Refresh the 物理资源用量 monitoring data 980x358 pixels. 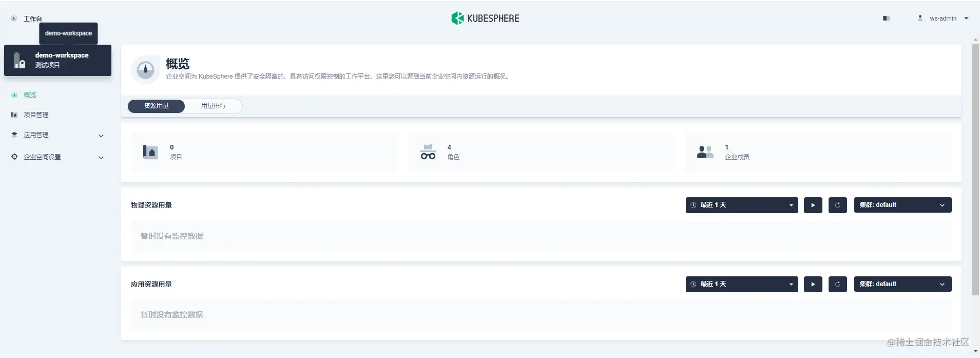[x=838, y=205]
